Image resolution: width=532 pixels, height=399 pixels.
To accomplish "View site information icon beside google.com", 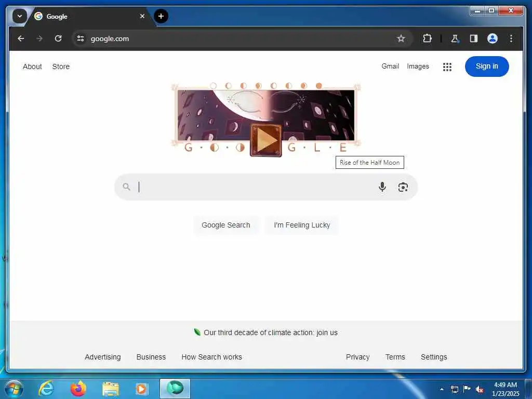I will pos(81,38).
